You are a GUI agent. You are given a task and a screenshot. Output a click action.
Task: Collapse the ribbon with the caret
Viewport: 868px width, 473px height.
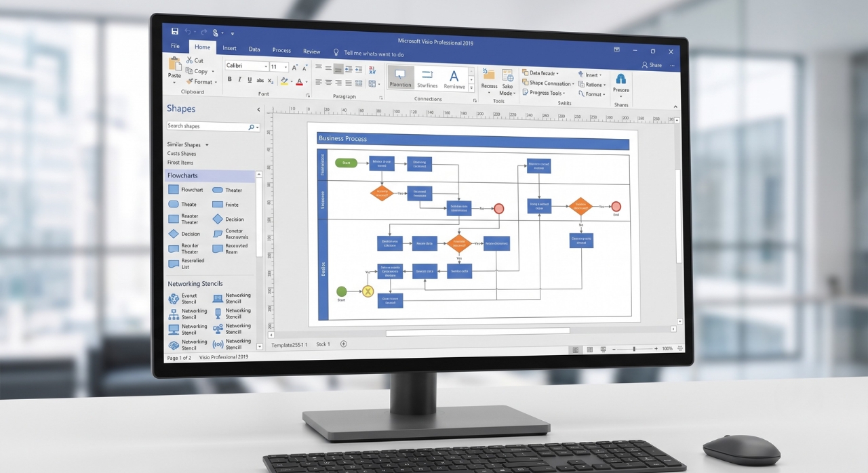coord(675,106)
